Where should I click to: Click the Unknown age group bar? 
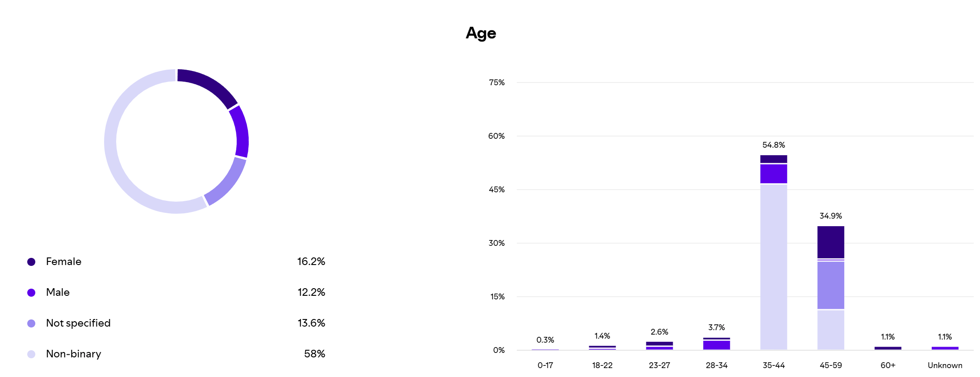[945, 348]
